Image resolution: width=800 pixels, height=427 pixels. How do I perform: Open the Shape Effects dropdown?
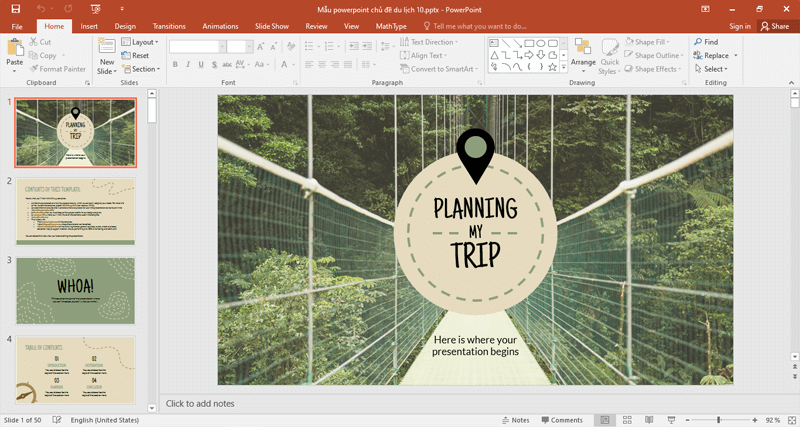(653, 69)
